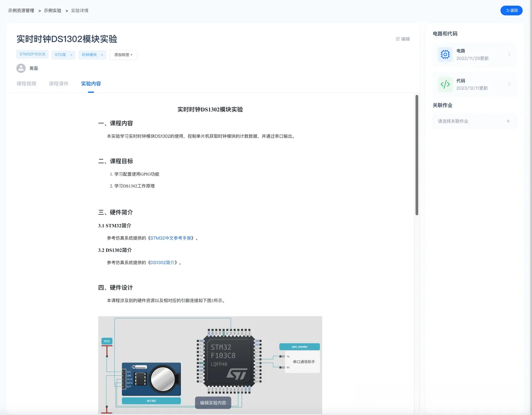Viewport: 532px width, 415px height.
Task: Click the 添加标签 + button
Action: click(x=123, y=55)
